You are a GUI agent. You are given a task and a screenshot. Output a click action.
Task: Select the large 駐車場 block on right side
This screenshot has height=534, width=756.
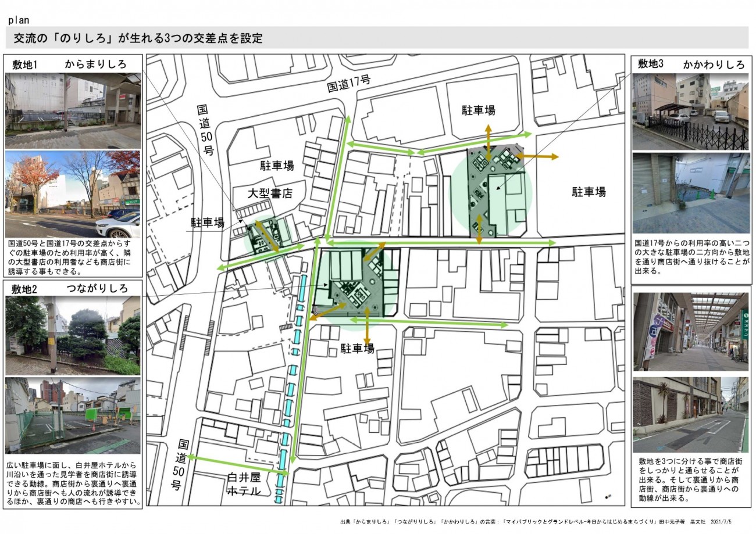589,192
